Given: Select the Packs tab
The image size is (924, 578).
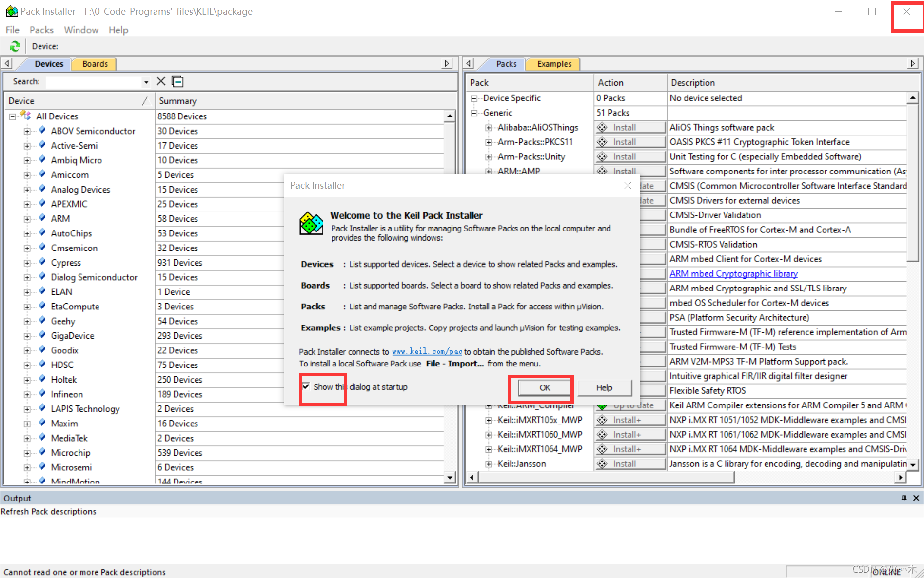Looking at the screenshot, I should [x=506, y=64].
